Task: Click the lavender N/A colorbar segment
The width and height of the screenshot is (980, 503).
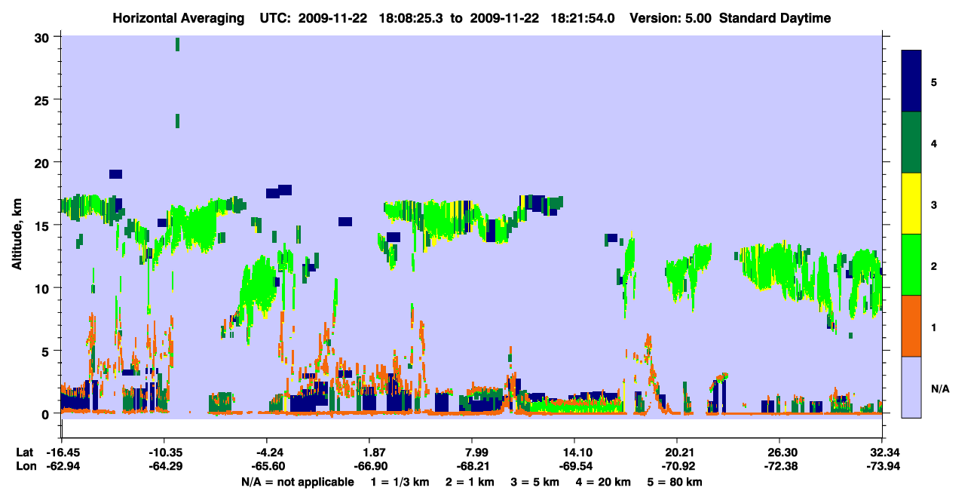Action: (911, 387)
